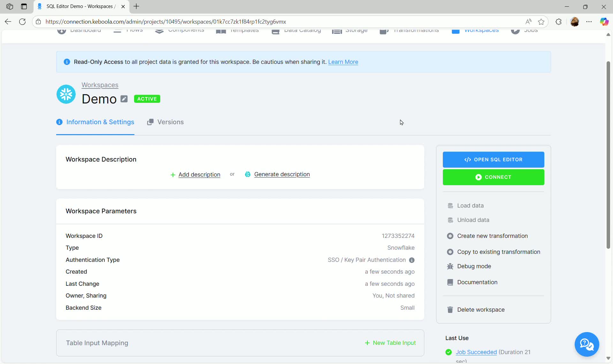This screenshot has width=613, height=364.
Task: Click the Copilot icon in the browser toolbar
Action: pos(604,22)
